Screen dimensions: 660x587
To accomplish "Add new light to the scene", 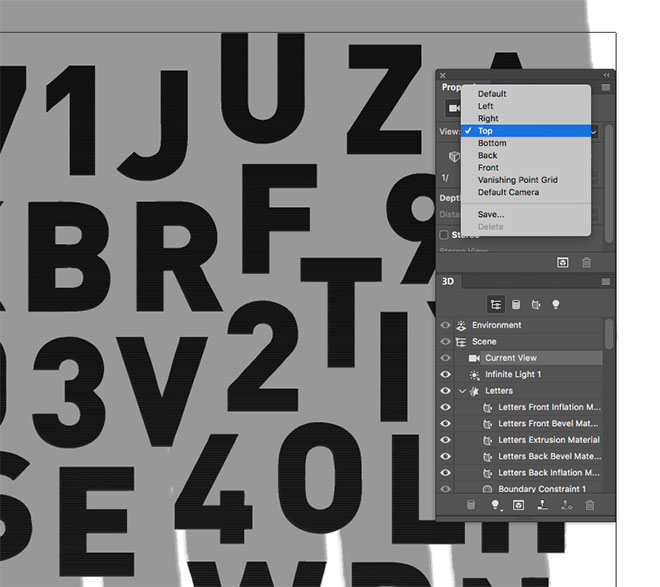I will [496, 505].
